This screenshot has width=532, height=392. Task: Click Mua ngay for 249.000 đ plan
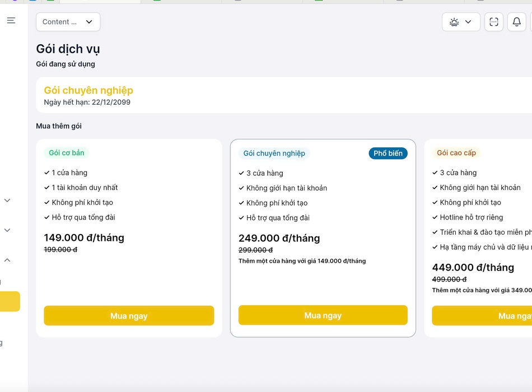323,315
